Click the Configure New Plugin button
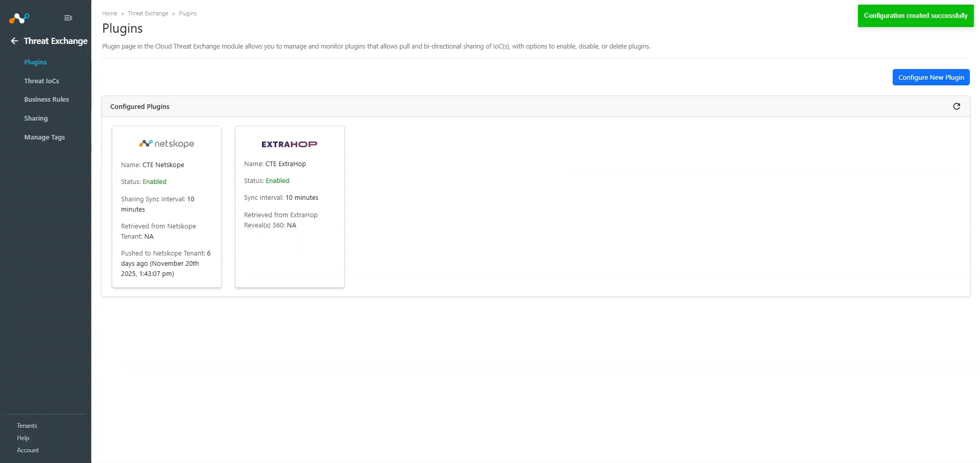Screen dimensions: 980x463 [x=931, y=77]
